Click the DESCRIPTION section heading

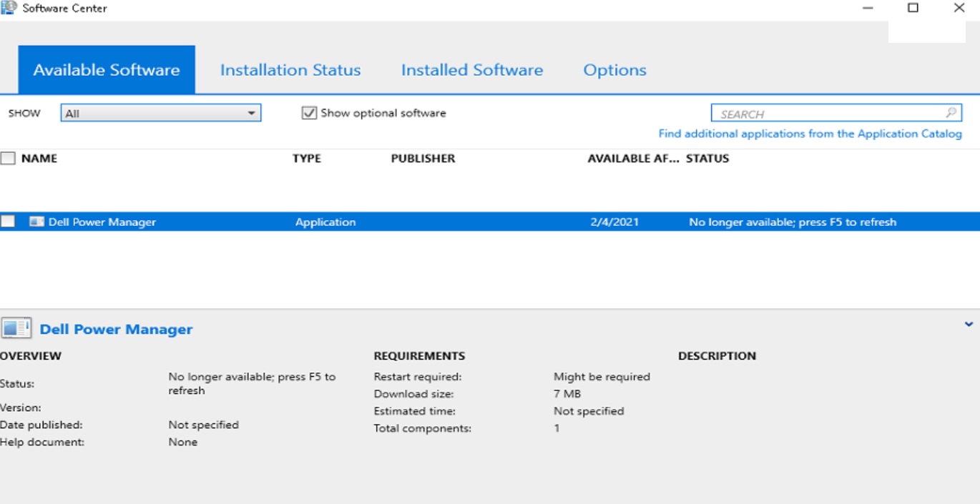click(717, 356)
